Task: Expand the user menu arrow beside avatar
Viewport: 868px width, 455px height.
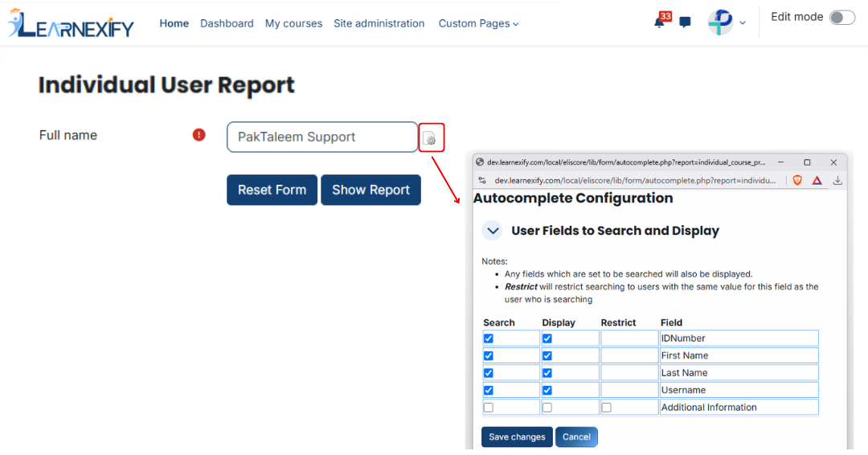Action: (x=743, y=23)
